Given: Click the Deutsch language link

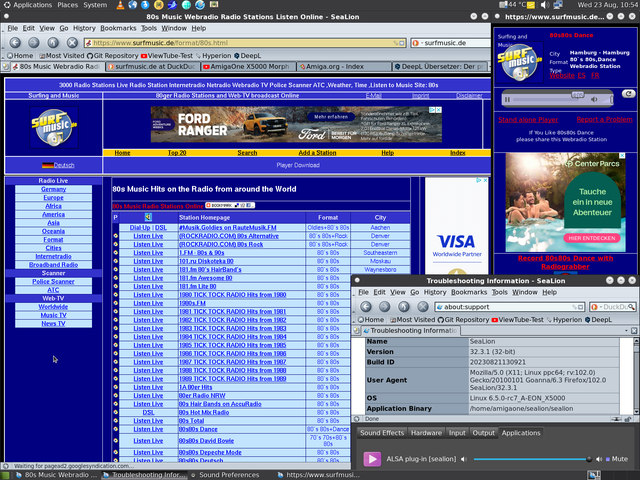Looking at the screenshot, I should click(64, 165).
